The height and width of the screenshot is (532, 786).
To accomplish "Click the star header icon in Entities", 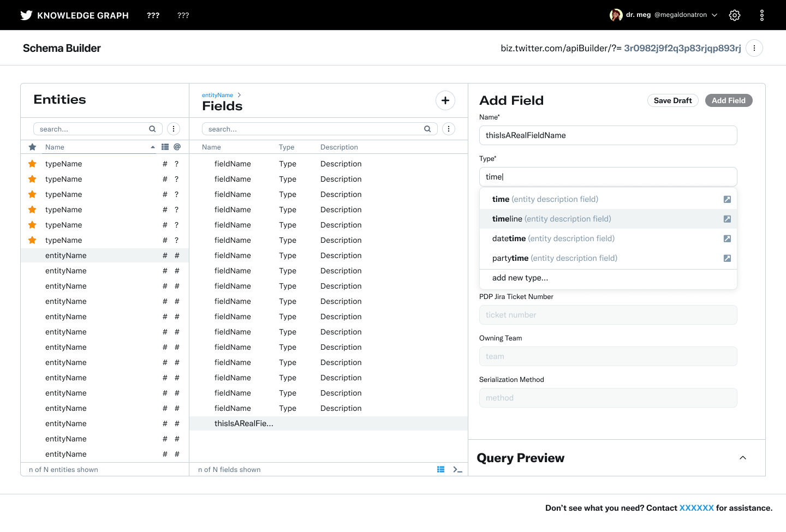I will pyautogui.click(x=32, y=147).
